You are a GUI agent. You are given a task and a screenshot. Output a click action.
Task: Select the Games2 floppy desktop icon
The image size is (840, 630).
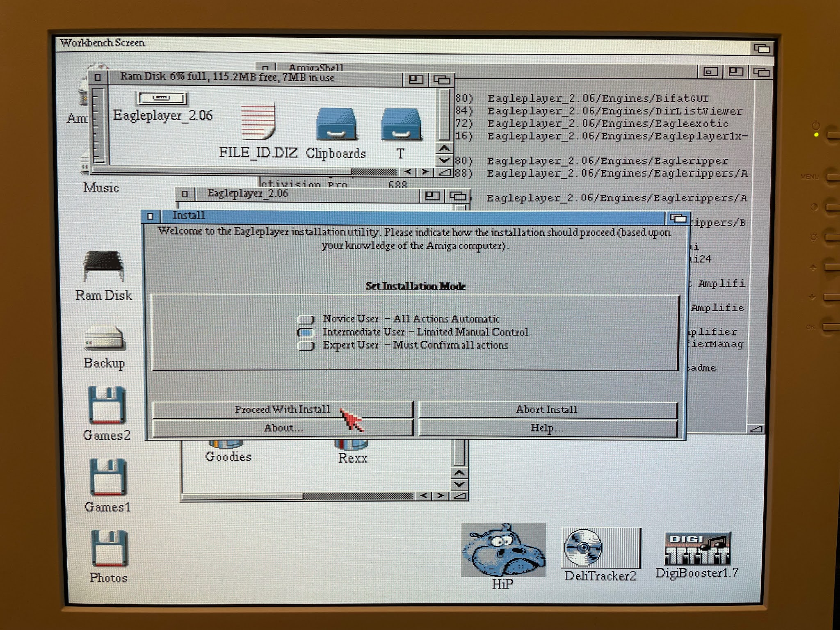pyautogui.click(x=107, y=413)
